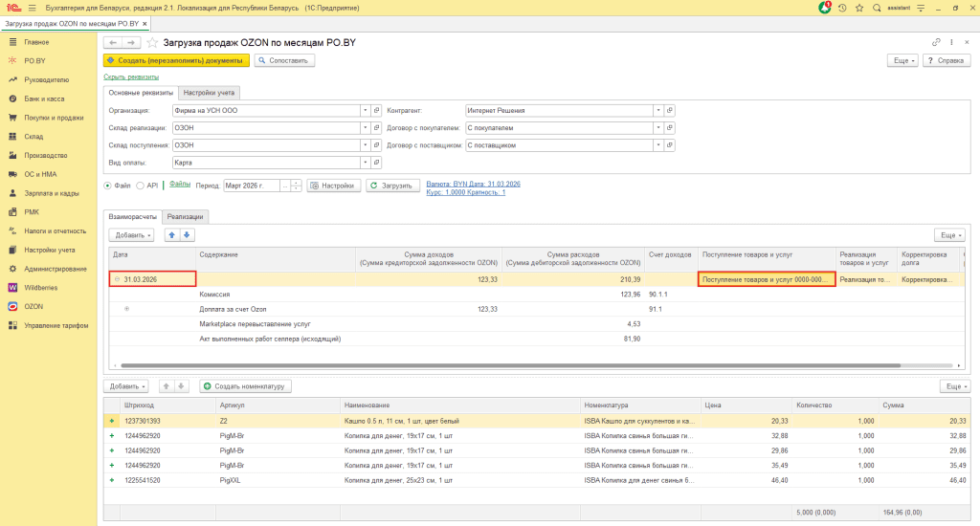The image size is (980, 526).
Task: Open the Главное section icon
Action: (x=12, y=42)
